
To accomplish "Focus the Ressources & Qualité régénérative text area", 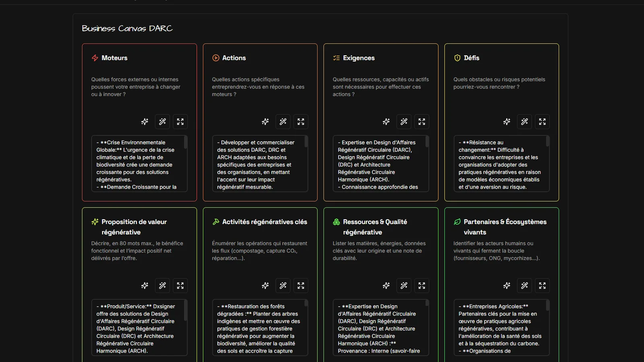I will click(x=381, y=327).
